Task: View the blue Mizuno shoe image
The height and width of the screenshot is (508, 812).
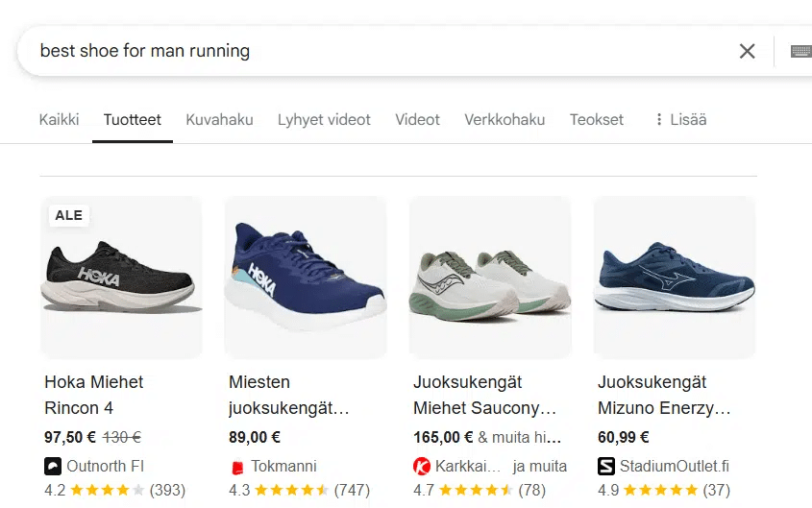Action: [675, 278]
